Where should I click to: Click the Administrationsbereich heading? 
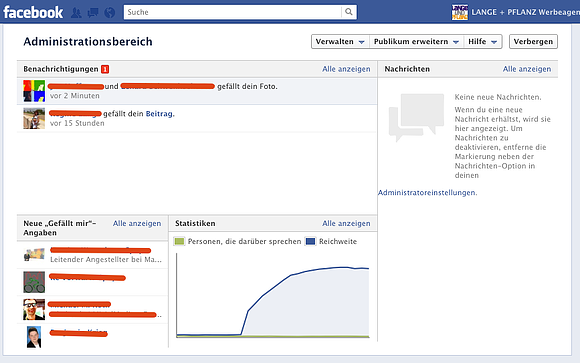coord(88,42)
